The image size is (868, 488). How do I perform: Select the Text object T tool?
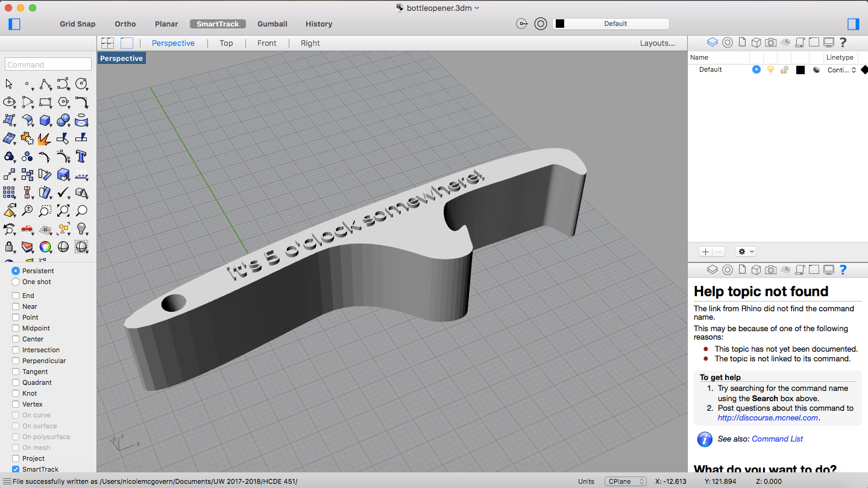coord(81,156)
